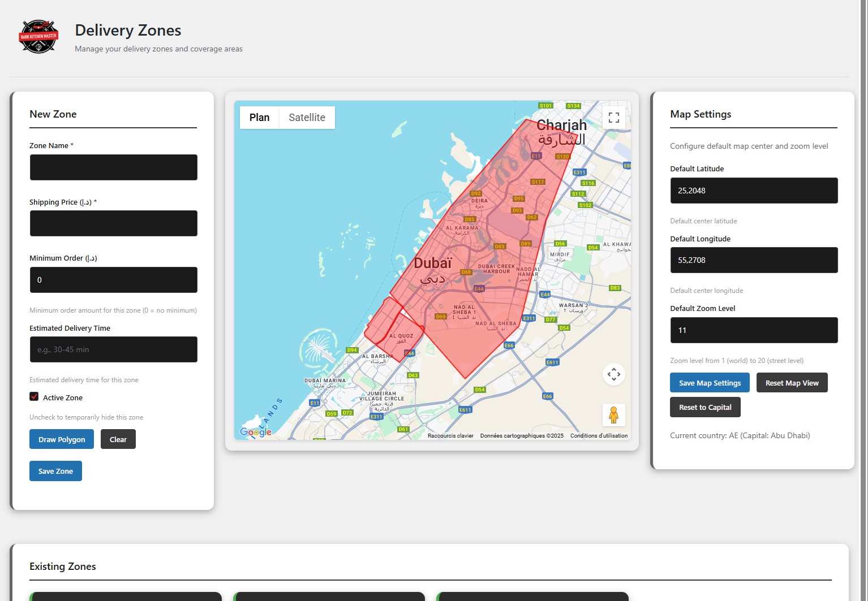Focus the Default Zoom Level field
Image resolution: width=868 pixels, height=601 pixels.
pos(754,330)
